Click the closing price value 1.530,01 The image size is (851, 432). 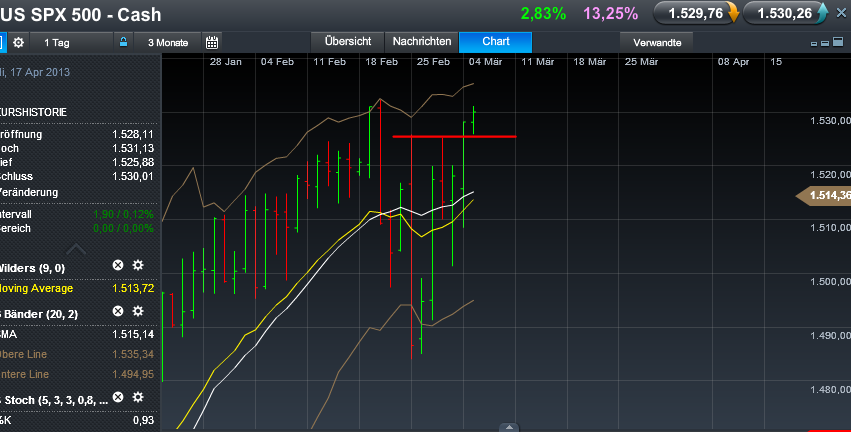pyautogui.click(x=133, y=176)
